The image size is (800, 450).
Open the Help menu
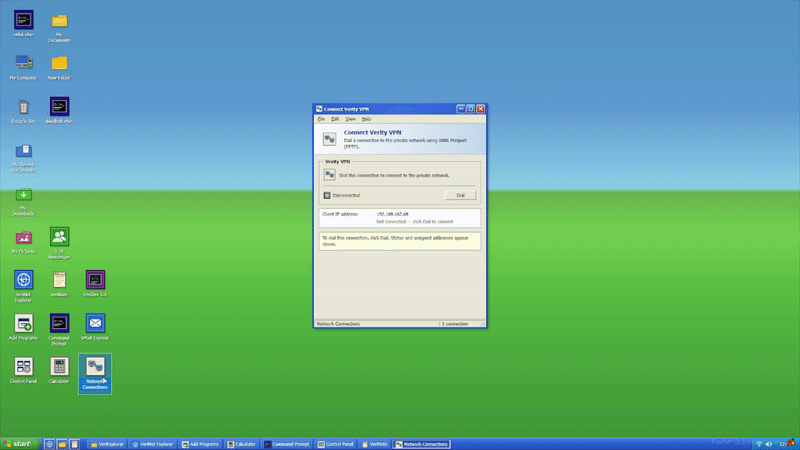coord(366,119)
